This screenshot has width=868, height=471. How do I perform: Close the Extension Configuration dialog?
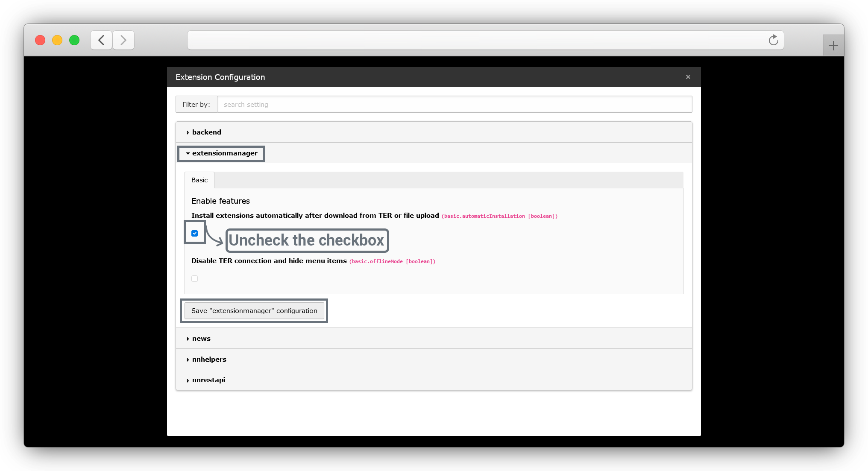pyautogui.click(x=688, y=77)
